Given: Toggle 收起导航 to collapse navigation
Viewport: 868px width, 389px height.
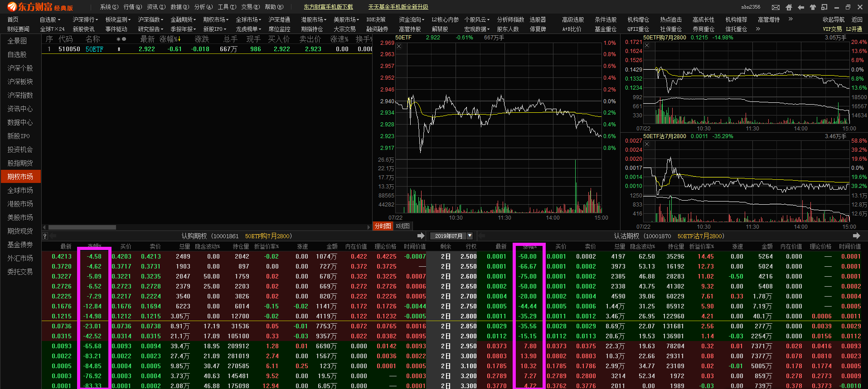Looking at the screenshot, I should click(x=834, y=19).
